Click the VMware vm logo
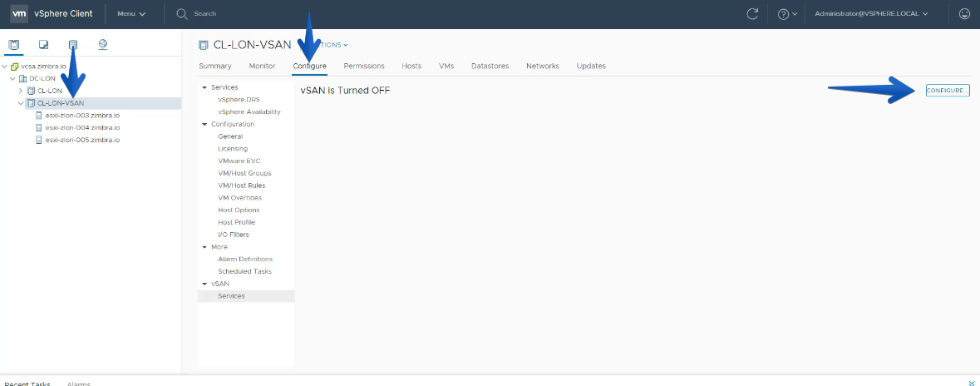 (x=19, y=14)
